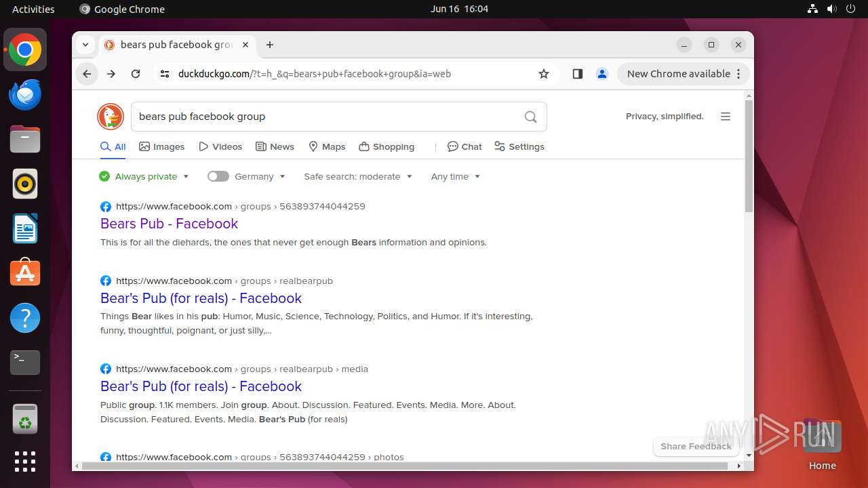Open Trash from dock
Viewport: 868px width, 488px height.
click(x=25, y=420)
